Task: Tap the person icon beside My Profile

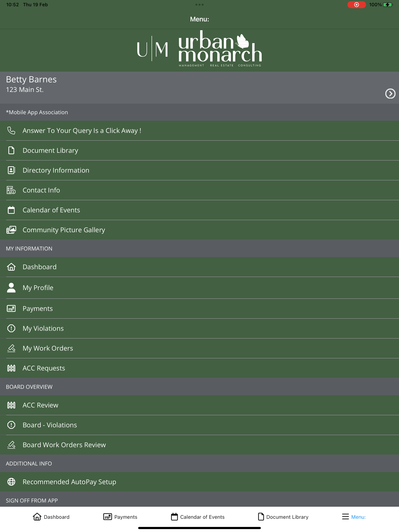Action: coord(11,288)
